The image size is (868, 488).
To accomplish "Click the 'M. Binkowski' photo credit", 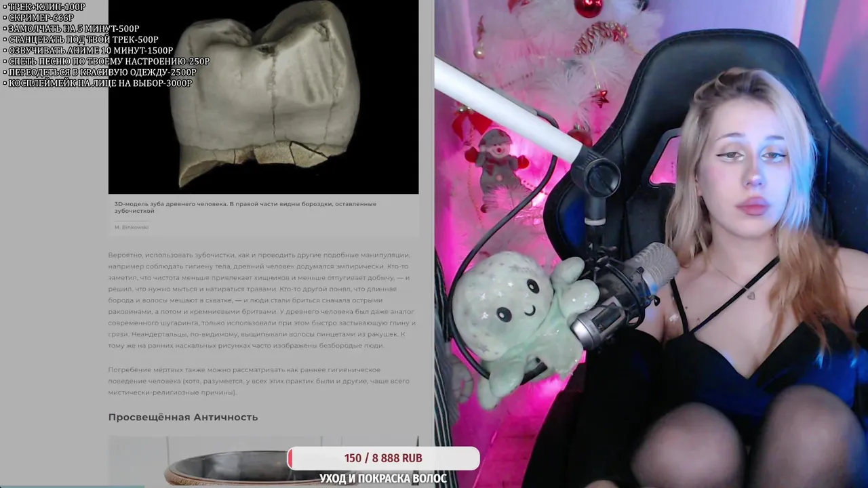I will tap(132, 227).
